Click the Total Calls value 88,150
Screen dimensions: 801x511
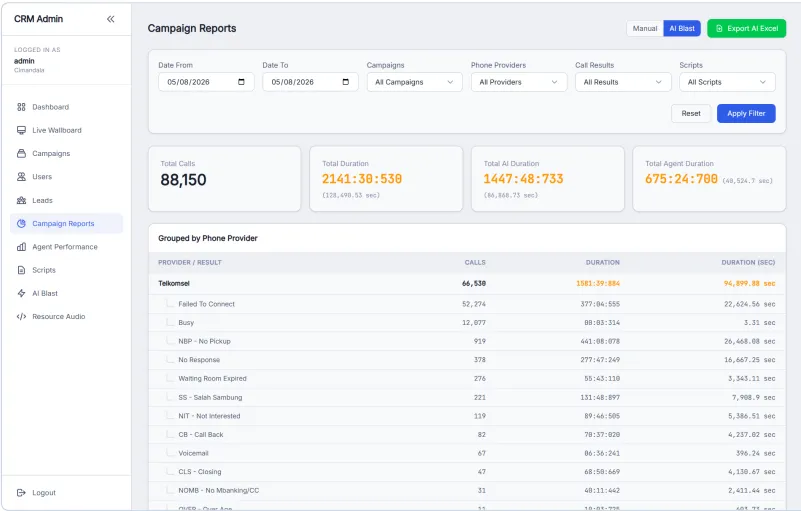[x=183, y=180]
